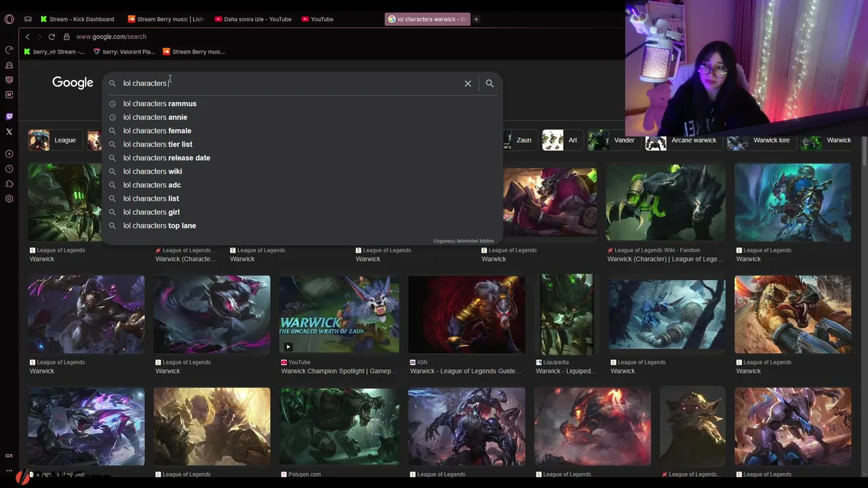Open the berry_vlr Stream bookmark
The height and width of the screenshot is (488, 868).
click(x=54, y=52)
